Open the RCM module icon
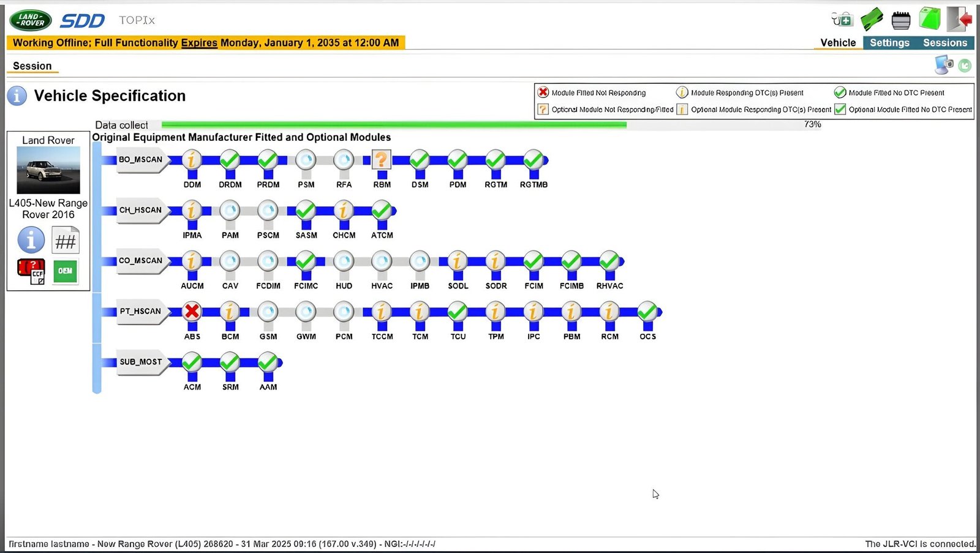This screenshot has width=980, height=553. [x=609, y=312]
